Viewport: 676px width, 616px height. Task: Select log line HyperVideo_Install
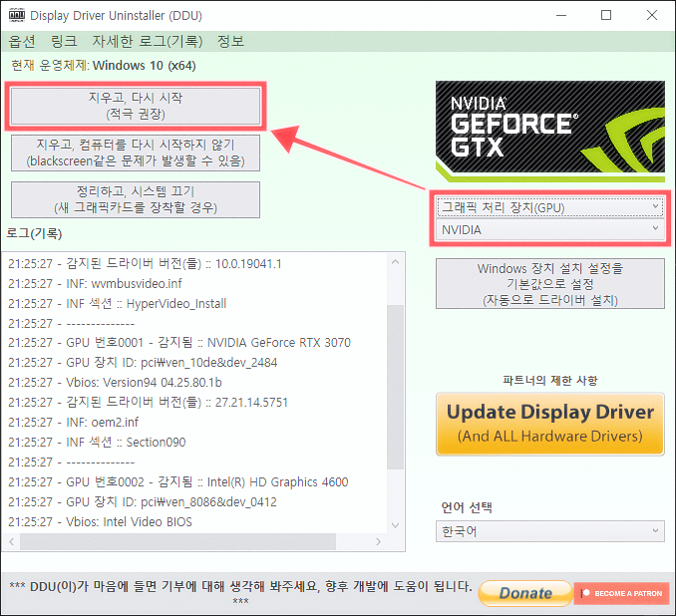tap(118, 303)
